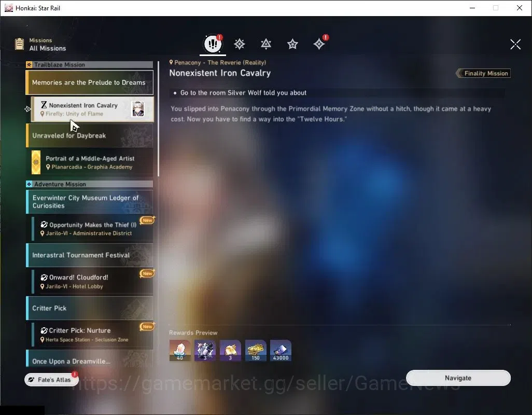Click the Navigate button
The width and height of the screenshot is (532, 415).
[x=458, y=378]
